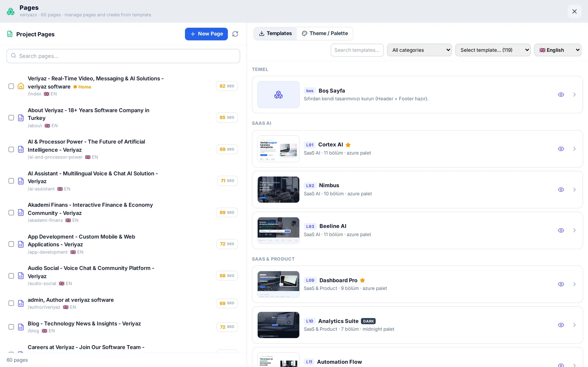This screenshot has height=367, width=588.
Task: Click the page icon for Akademi Finans
Action: pyautogui.click(x=21, y=213)
